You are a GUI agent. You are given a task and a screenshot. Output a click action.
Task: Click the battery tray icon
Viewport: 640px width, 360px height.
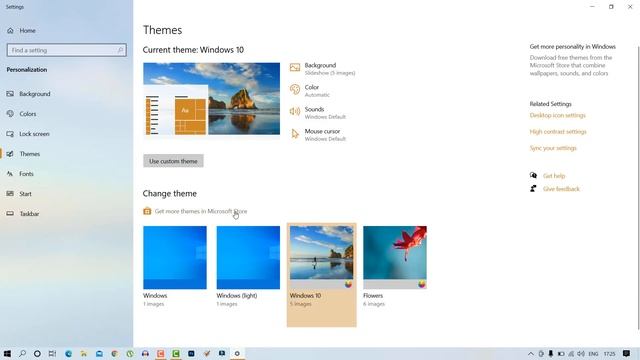(x=561, y=353)
